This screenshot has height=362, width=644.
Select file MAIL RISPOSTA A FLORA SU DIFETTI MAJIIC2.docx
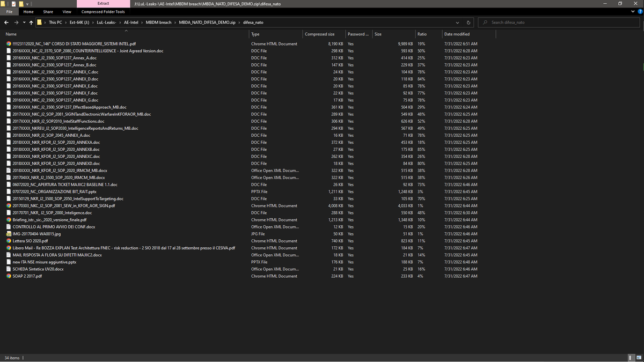pyautogui.click(x=57, y=255)
